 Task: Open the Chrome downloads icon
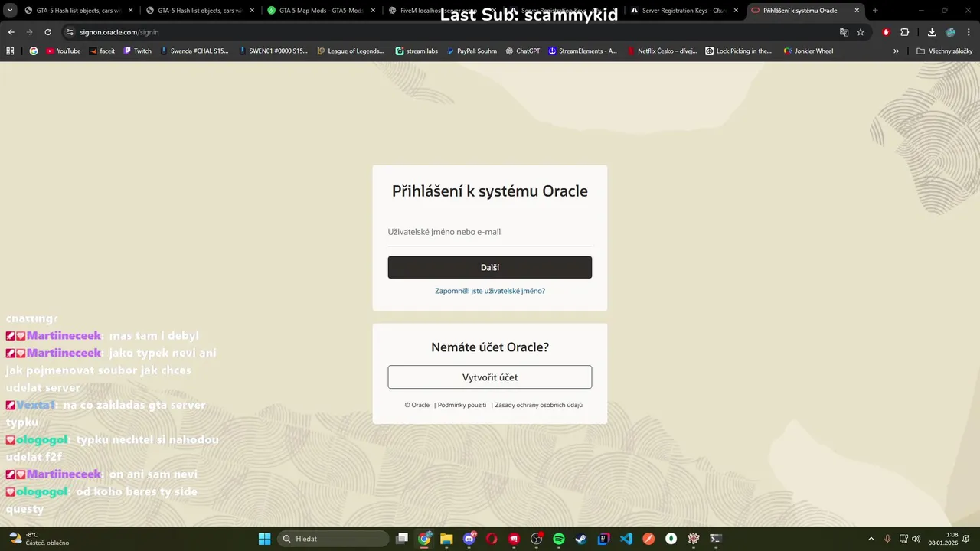[x=932, y=32]
